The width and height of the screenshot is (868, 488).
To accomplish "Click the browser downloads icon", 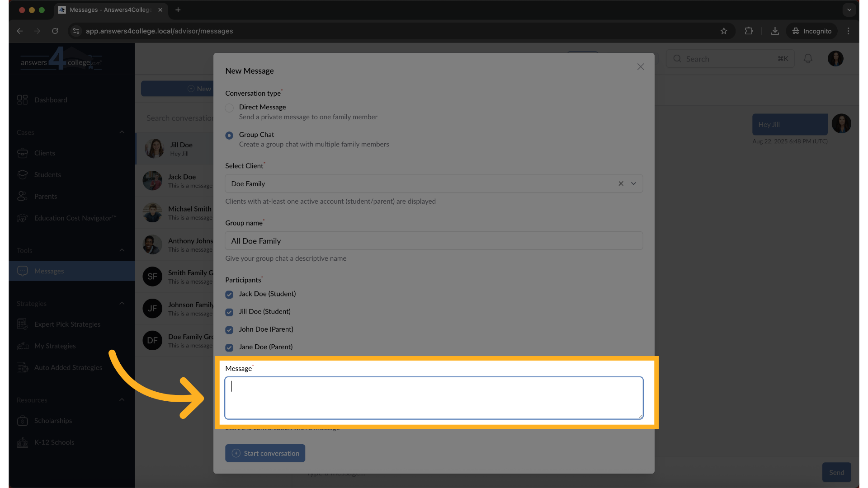I will coord(775,31).
